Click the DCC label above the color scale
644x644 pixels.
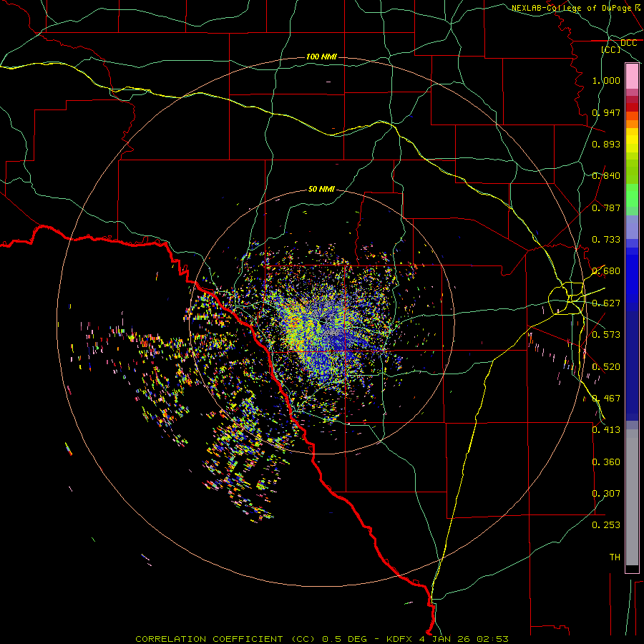point(628,43)
